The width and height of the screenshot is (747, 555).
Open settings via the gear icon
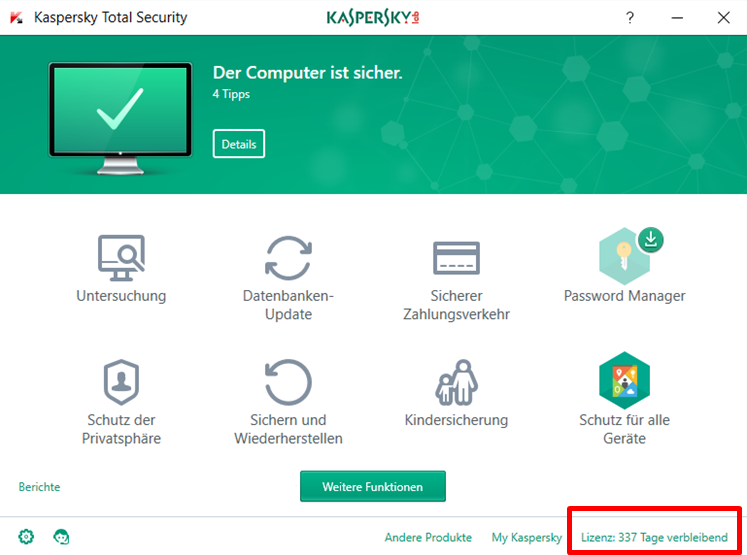[26, 537]
